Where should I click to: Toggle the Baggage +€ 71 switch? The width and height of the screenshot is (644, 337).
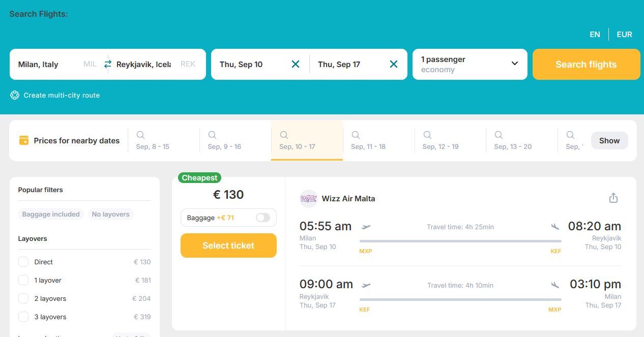pos(263,218)
